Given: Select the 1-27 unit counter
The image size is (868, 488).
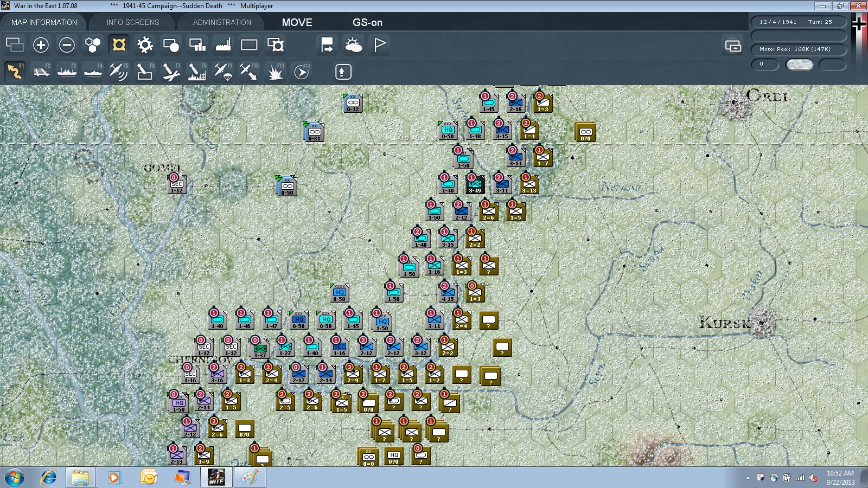Looking at the screenshot, I should point(285,347).
